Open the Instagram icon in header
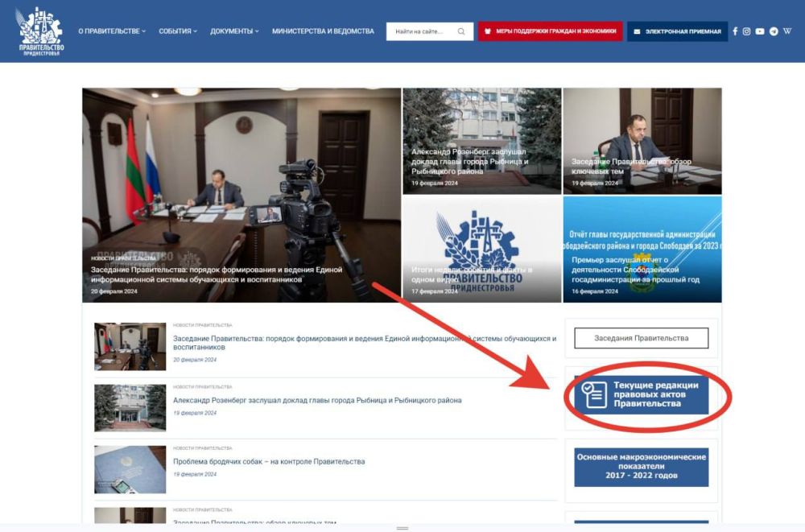This screenshot has height=532, width=805. point(747,31)
